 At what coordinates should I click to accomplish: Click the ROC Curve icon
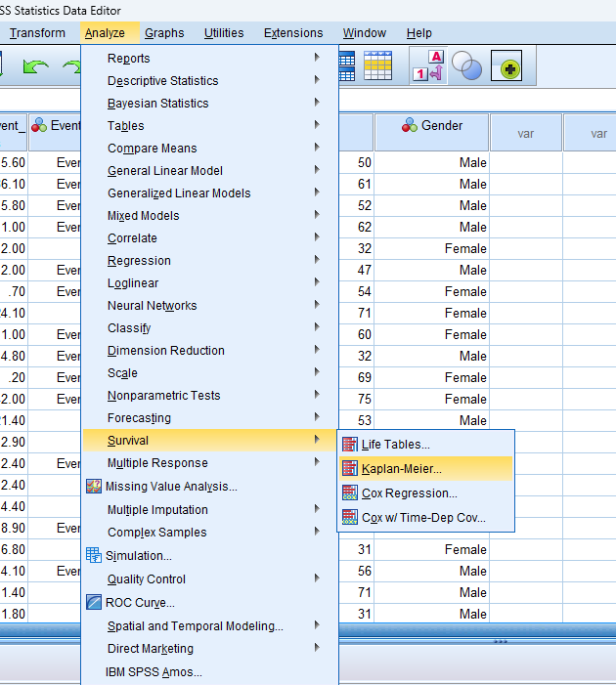(94, 603)
